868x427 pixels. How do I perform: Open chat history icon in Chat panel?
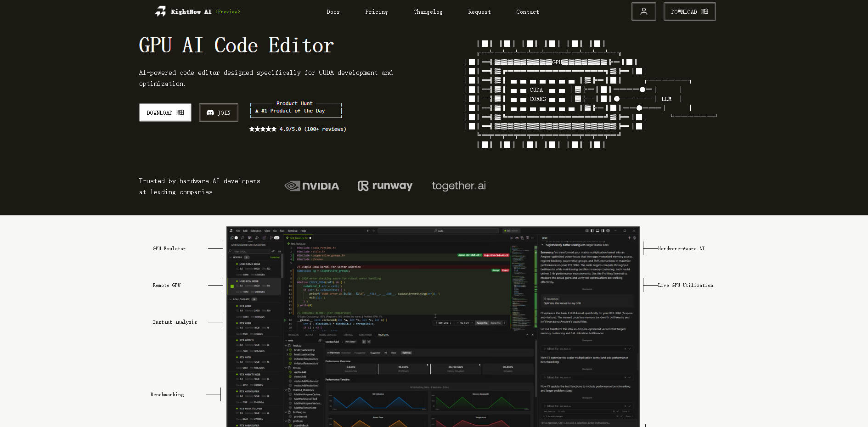(x=634, y=238)
